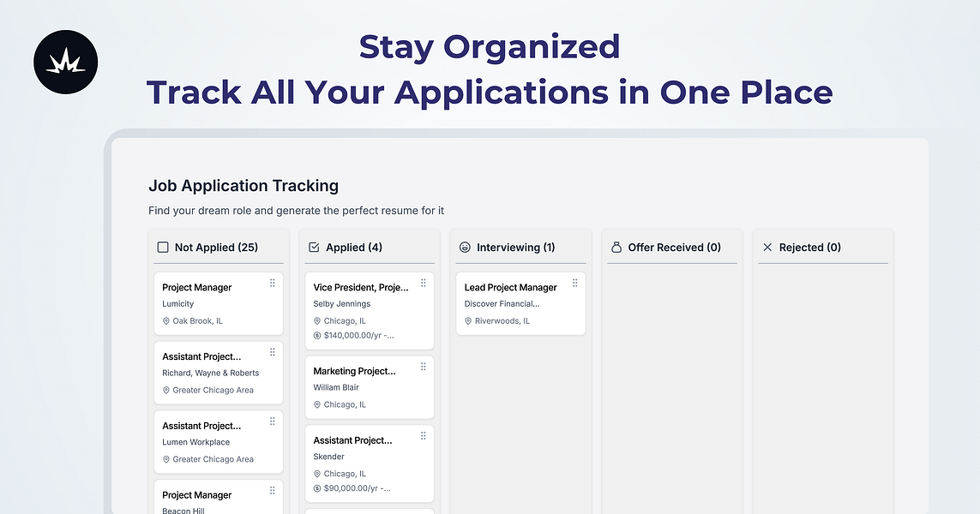Viewport: 980px width, 514px height.
Task: Click drag handle on Selby Jennings card
Action: click(x=424, y=283)
